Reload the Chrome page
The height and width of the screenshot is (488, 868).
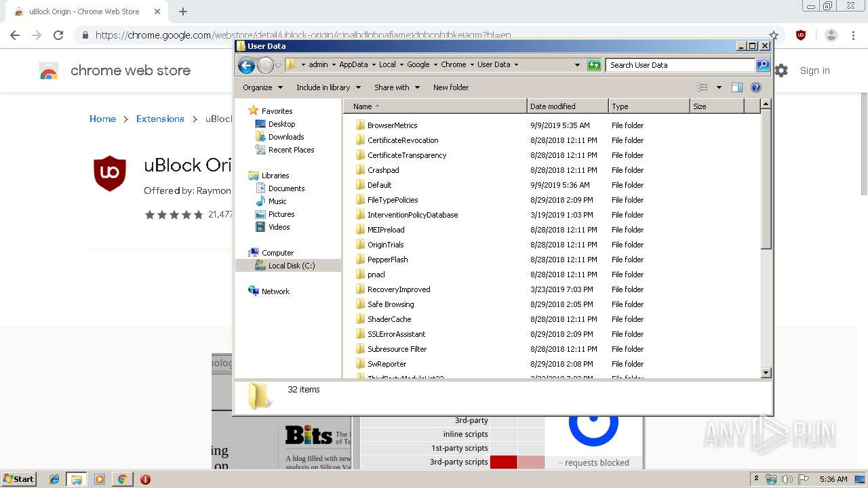click(x=58, y=35)
